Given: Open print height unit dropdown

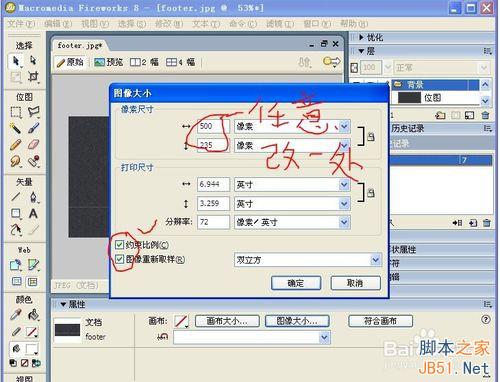Looking at the screenshot, I should [x=344, y=204].
